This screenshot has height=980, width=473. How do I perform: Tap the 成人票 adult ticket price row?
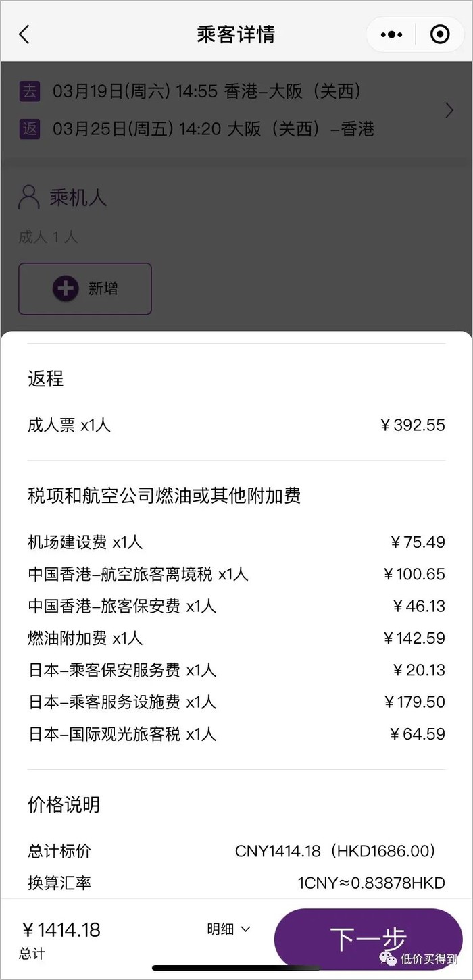pos(236,425)
